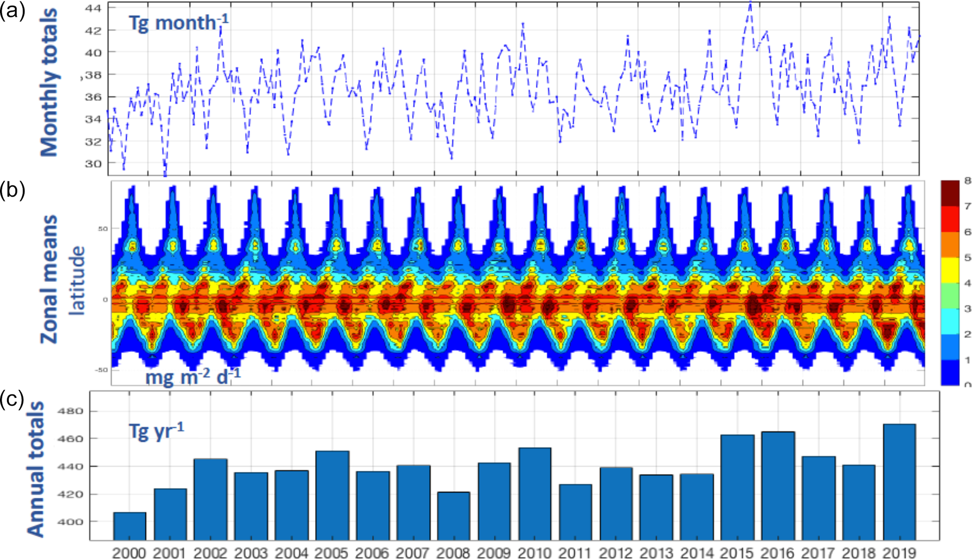Click the yellow colorbar segment
Screen dimensions: 972x560
949,270
